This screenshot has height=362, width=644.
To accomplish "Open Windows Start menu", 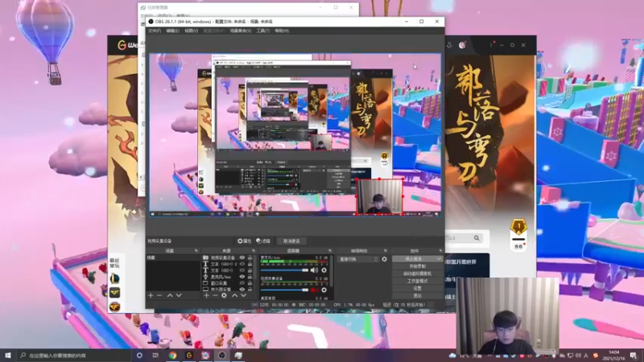I will pyautogui.click(x=8, y=355).
